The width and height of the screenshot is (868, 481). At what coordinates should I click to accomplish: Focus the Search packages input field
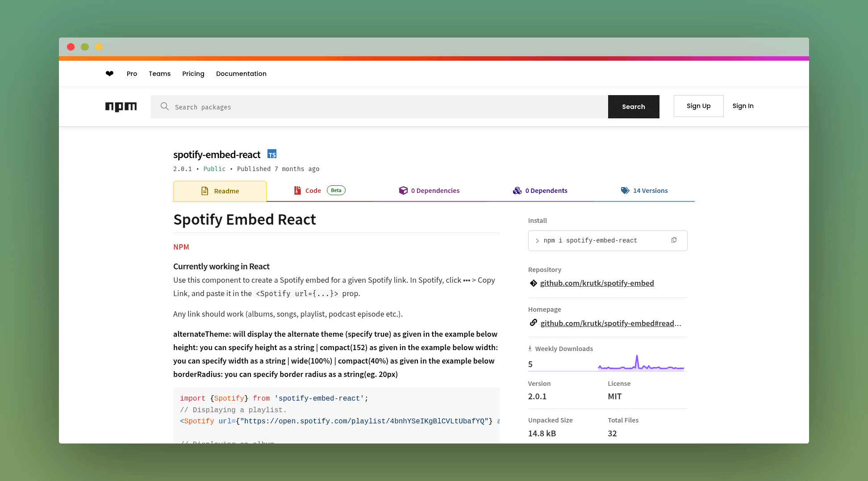tap(380, 107)
